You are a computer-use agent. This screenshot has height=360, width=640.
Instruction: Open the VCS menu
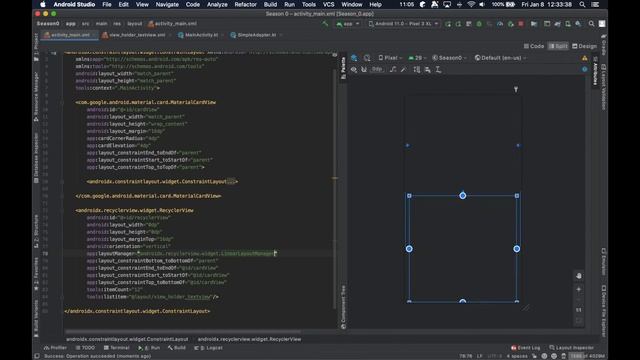329,4
